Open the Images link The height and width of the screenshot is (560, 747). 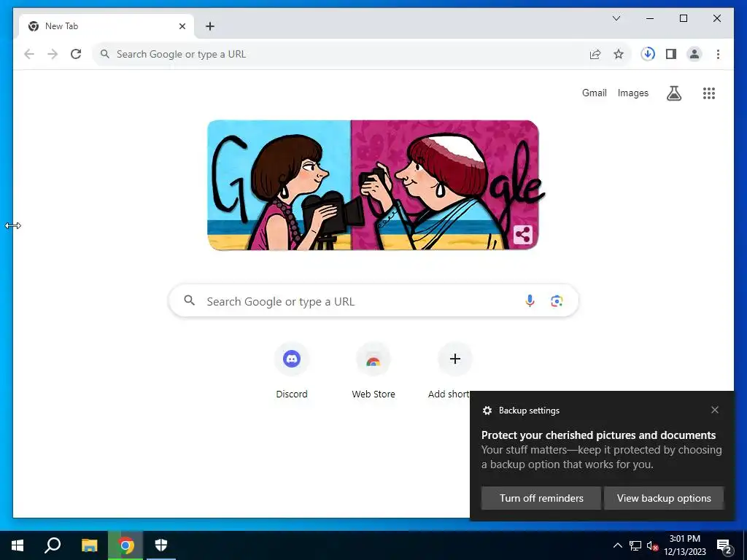pyautogui.click(x=632, y=93)
